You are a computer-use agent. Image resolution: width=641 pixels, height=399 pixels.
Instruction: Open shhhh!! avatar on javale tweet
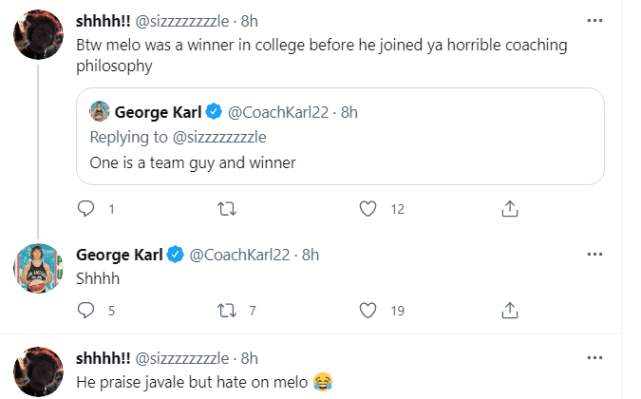[38, 372]
